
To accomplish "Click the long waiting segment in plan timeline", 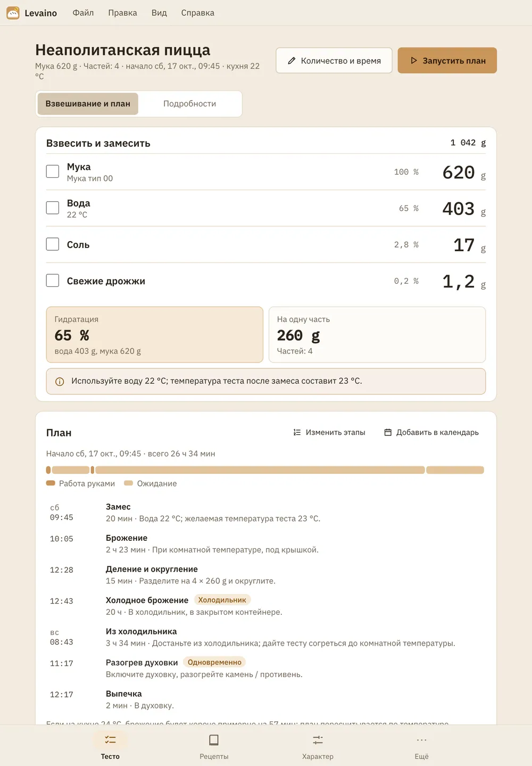I will [260, 470].
